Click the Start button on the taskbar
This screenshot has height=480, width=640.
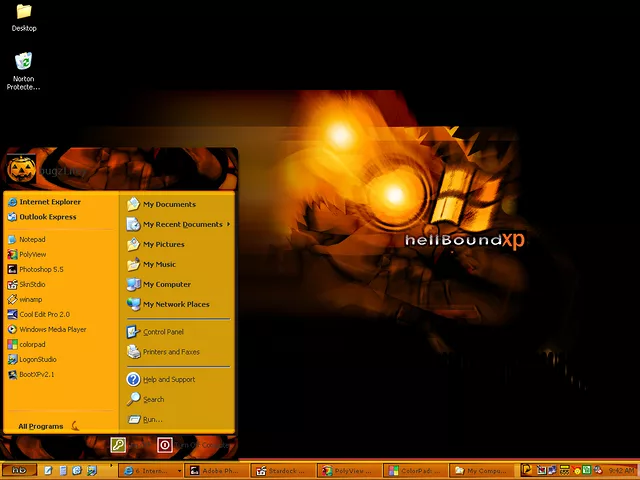[x=18, y=470]
